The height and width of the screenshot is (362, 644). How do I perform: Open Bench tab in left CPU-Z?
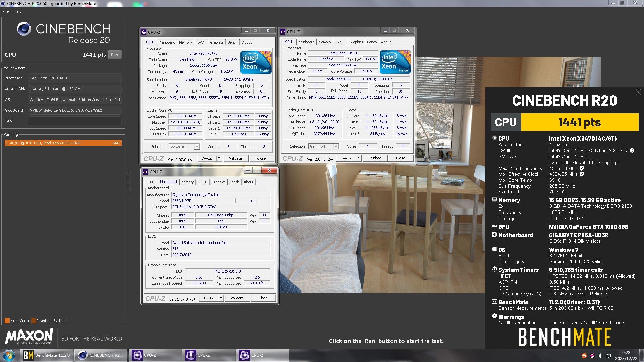(x=233, y=42)
